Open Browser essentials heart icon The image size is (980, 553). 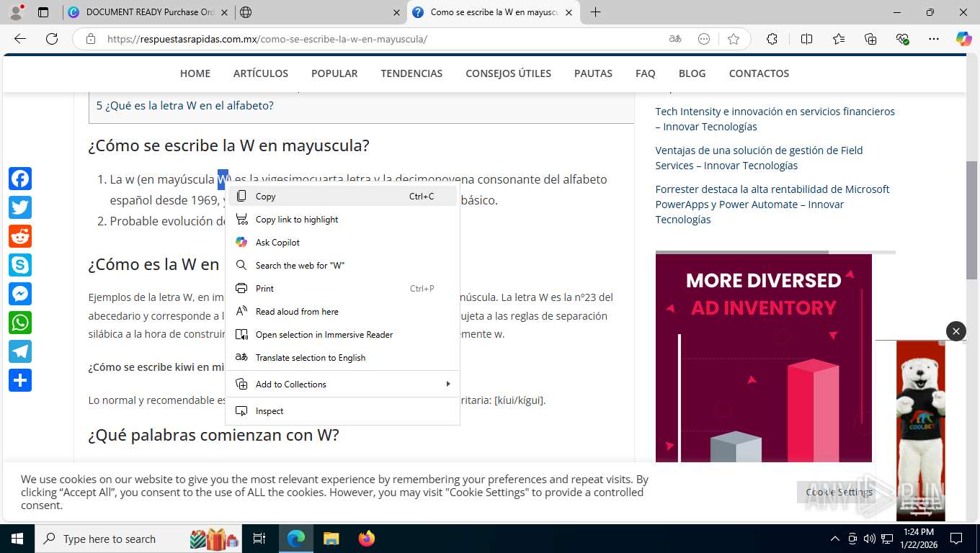click(x=902, y=39)
